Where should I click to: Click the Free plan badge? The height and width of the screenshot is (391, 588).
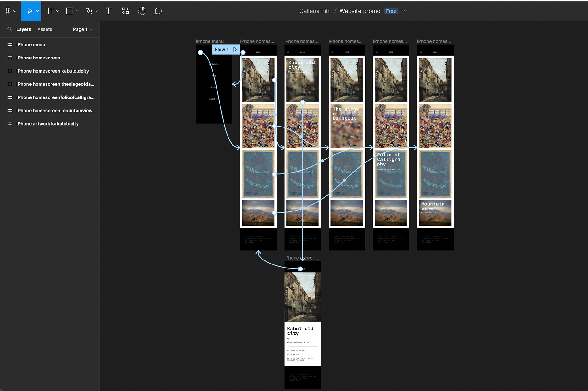tap(391, 11)
